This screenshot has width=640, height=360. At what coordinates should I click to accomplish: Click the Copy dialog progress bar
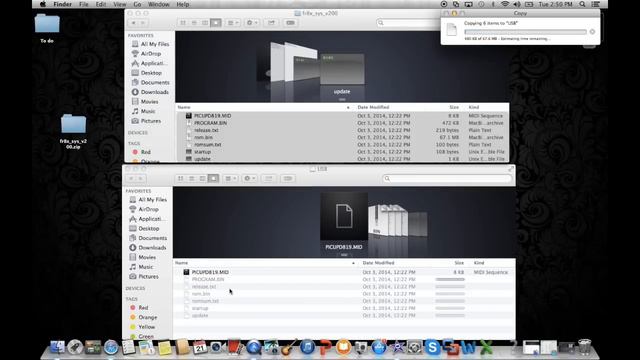point(525,31)
